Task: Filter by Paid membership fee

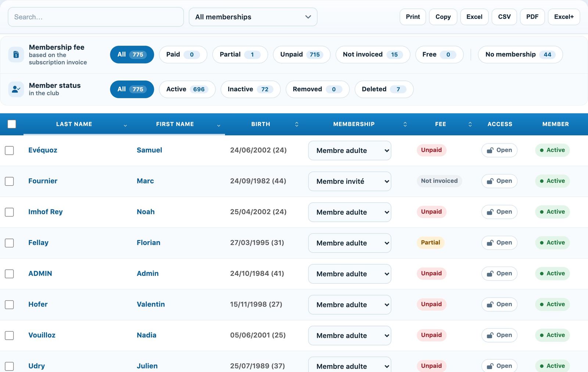Action: pos(183,54)
